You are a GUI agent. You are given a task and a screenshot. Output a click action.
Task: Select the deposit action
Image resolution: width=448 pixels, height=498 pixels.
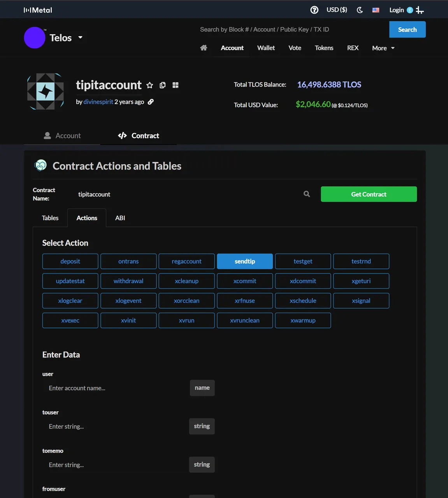[70, 261]
